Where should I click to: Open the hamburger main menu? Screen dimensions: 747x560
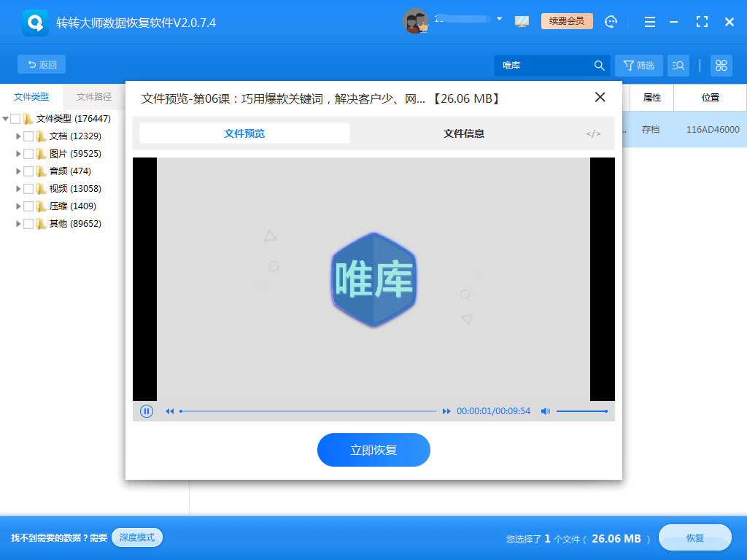click(x=650, y=21)
